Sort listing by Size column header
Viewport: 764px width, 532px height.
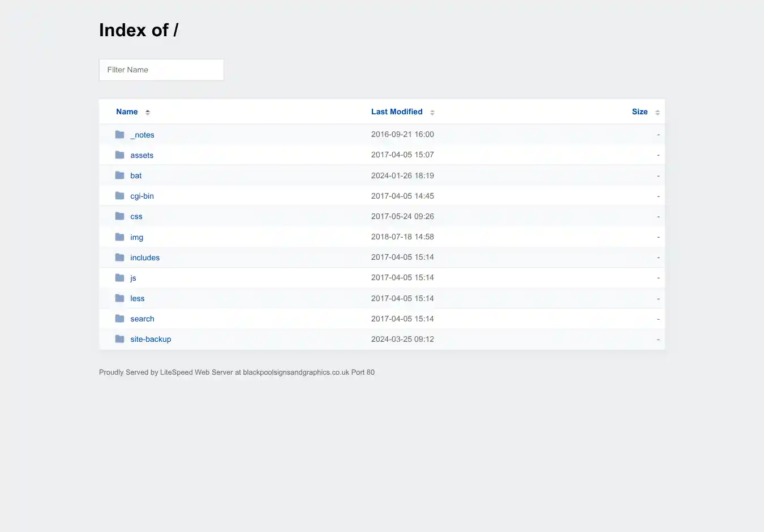(x=639, y=112)
